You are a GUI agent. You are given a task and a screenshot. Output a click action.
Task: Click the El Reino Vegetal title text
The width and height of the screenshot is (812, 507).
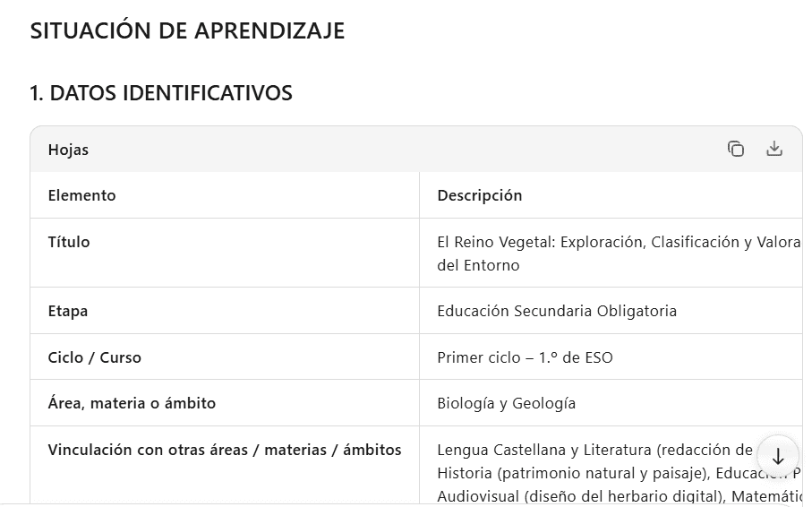(619, 242)
